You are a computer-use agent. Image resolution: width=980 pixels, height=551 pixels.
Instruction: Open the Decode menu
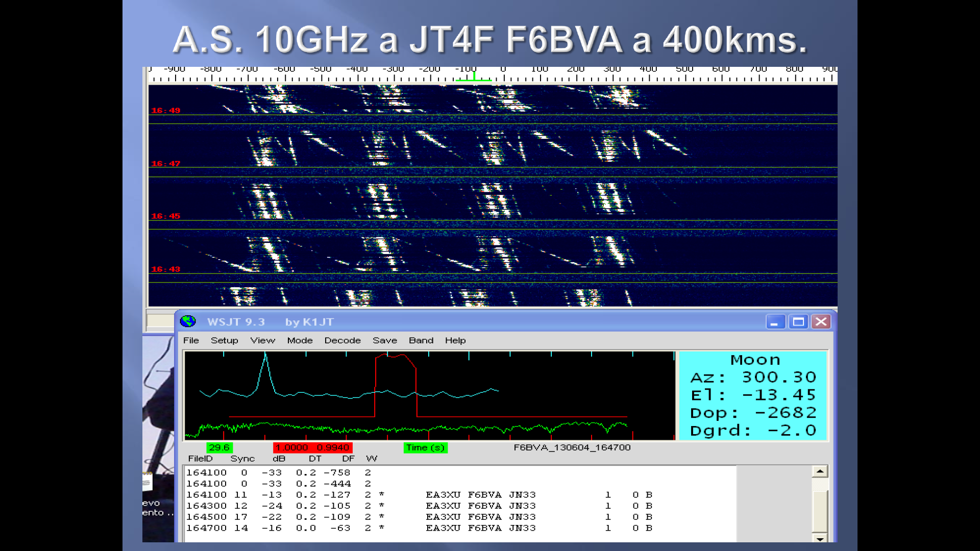[x=342, y=340]
